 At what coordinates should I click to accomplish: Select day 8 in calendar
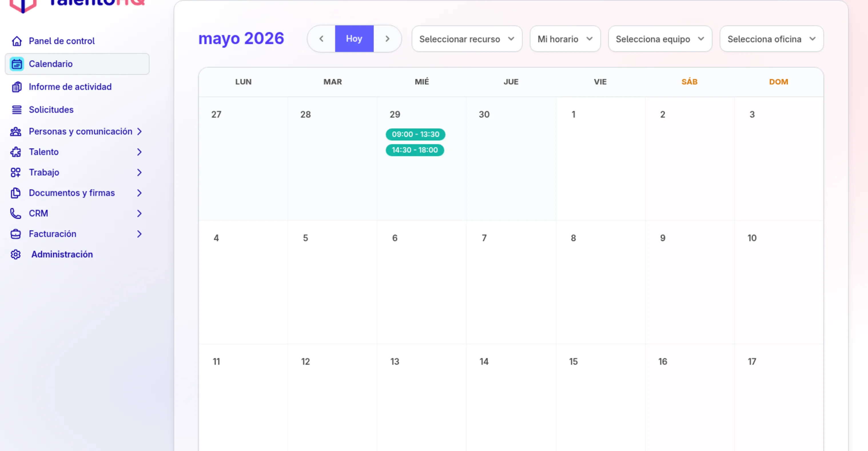[x=574, y=238]
